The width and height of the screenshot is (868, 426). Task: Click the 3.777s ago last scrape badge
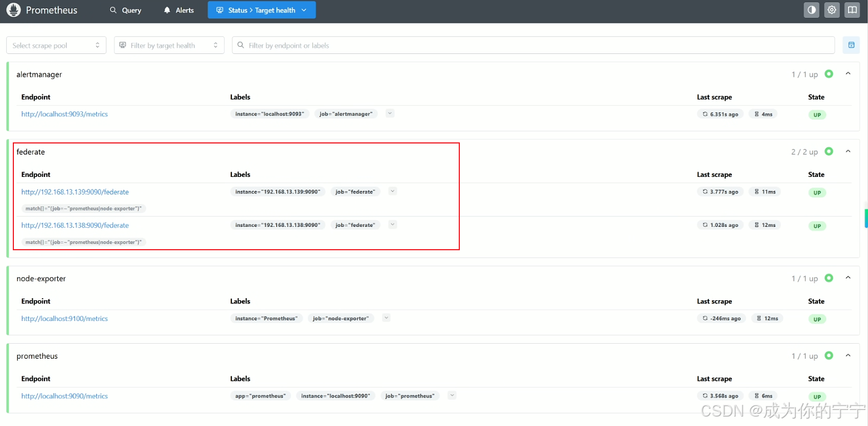[x=720, y=192]
